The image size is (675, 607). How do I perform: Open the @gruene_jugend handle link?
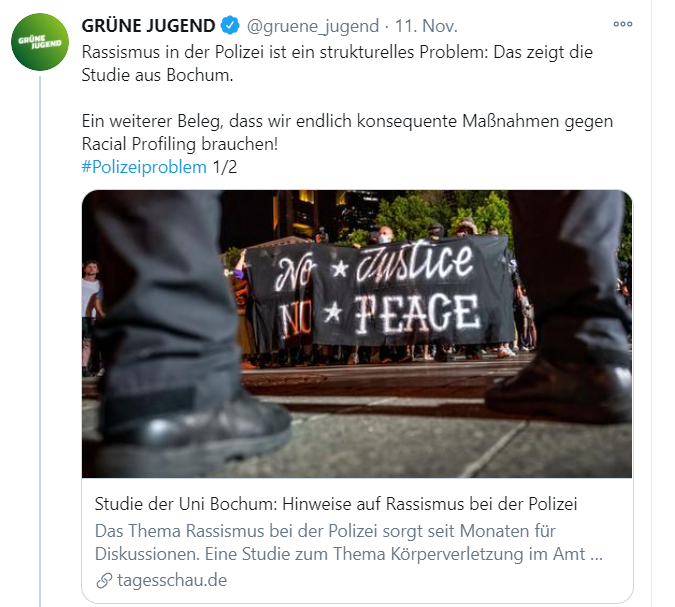(x=313, y=26)
